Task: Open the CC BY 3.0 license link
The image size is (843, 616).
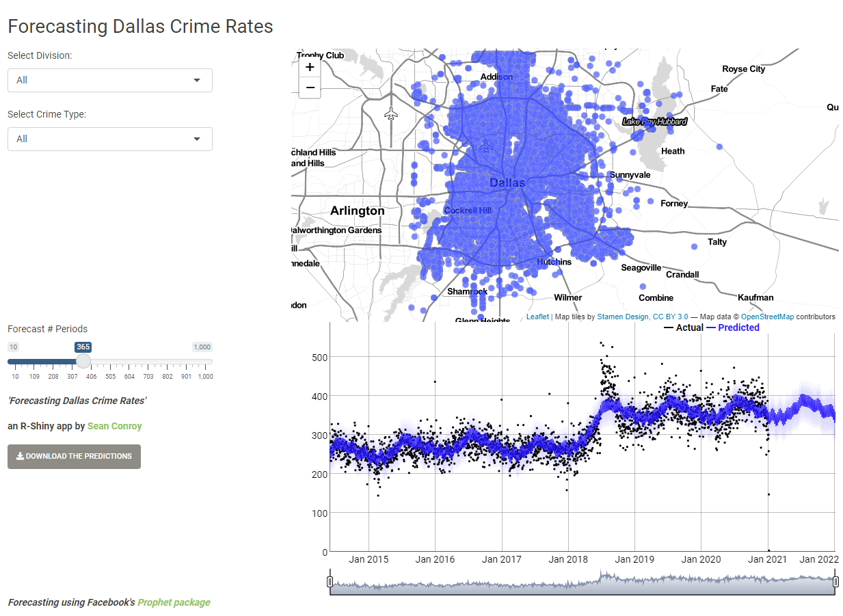Action: point(671,317)
